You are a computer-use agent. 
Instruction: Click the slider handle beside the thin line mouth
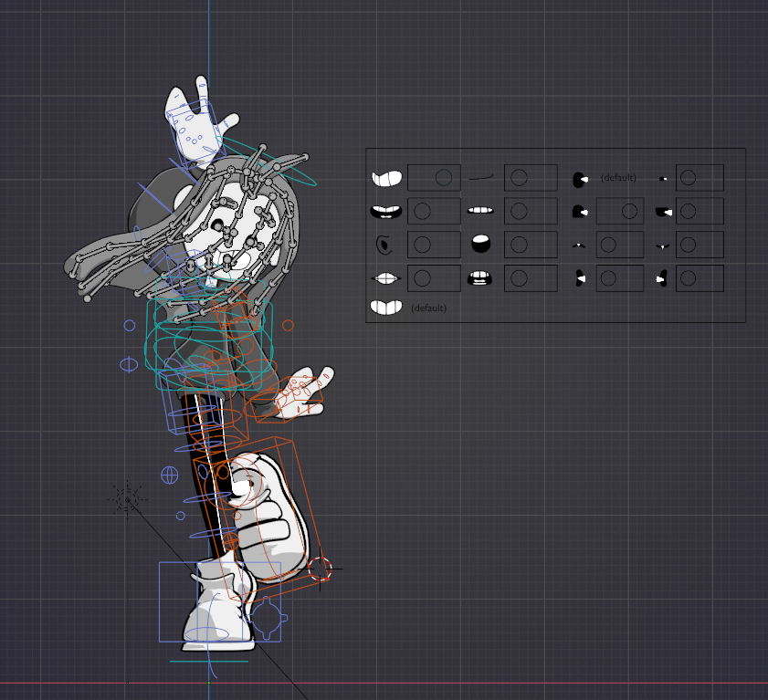520,178
